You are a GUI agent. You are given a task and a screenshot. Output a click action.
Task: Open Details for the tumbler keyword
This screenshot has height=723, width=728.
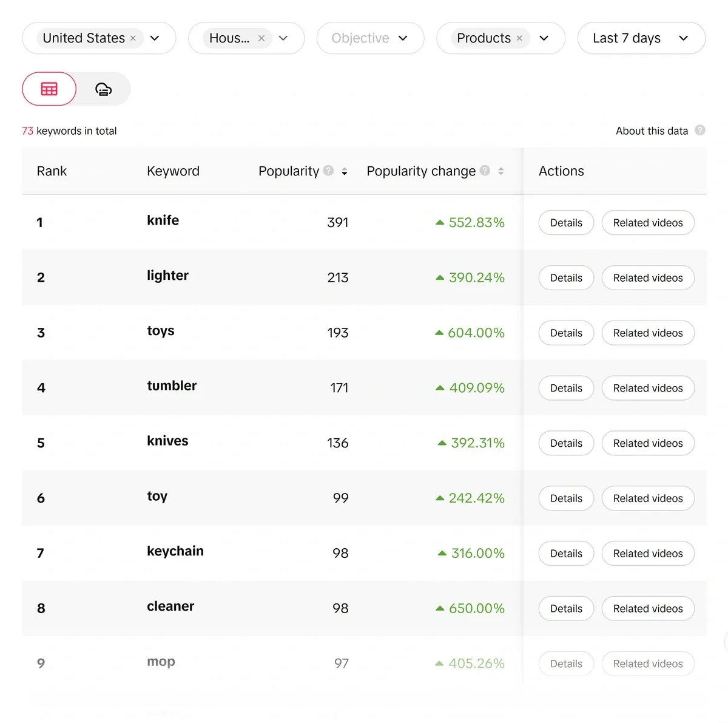(565, 388)
